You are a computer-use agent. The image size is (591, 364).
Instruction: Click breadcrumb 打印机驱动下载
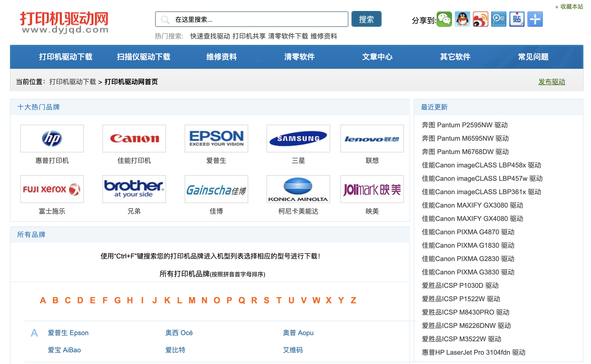tap(72, 82)
